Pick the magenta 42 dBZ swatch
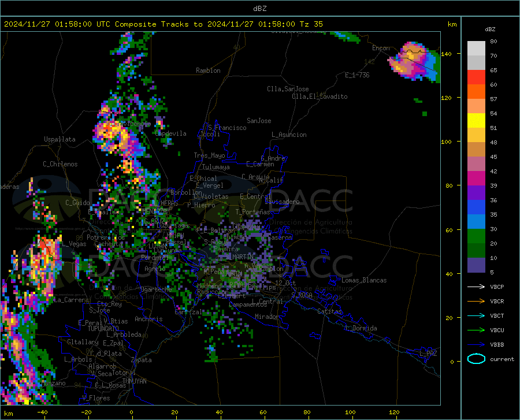This screenshot has width=520, height=420. (x=476, y=179)
